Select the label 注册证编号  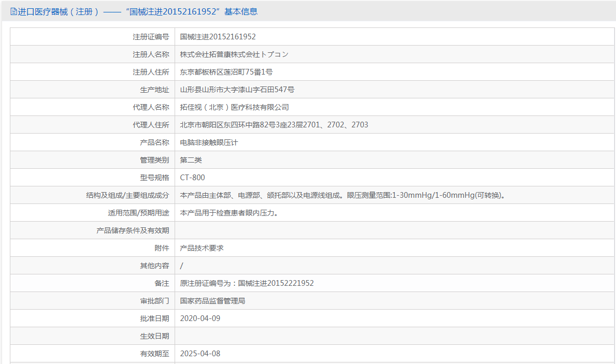[151, 37]
